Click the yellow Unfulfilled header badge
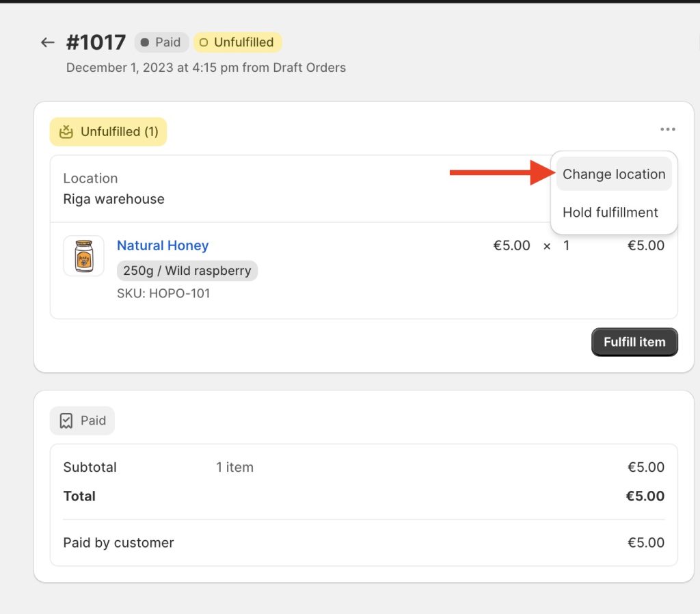700x614 pixels. pos(237,42)
